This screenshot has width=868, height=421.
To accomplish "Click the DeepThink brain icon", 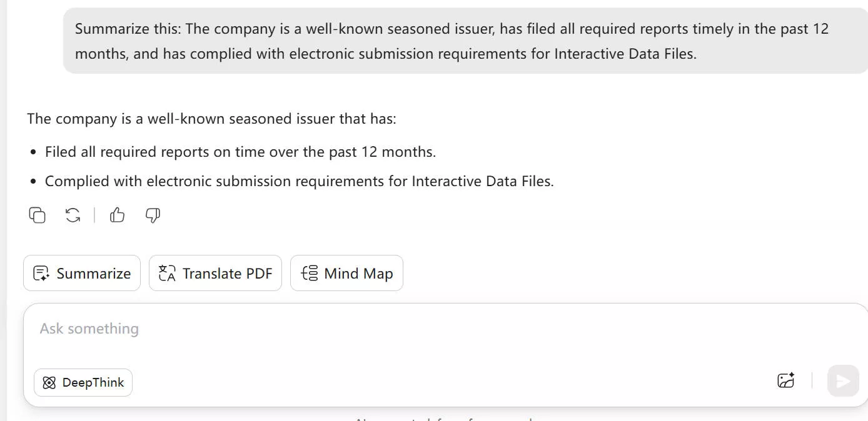I will [x=49, y=382].
